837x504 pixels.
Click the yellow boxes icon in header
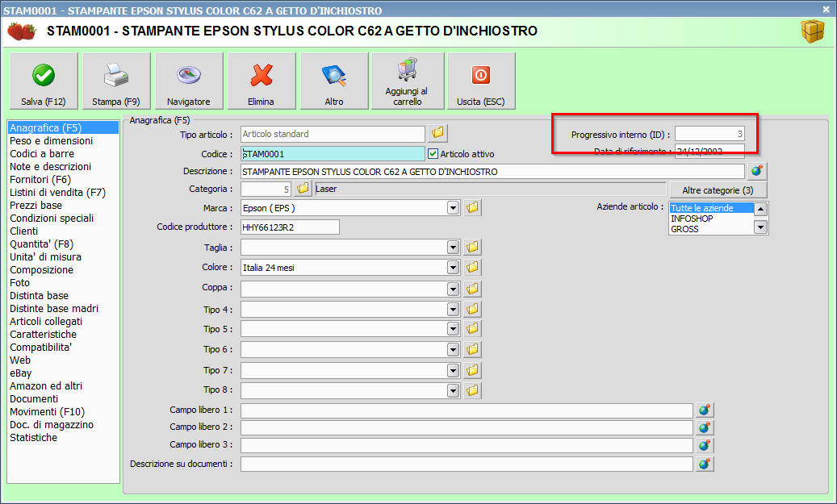(813, 31)
